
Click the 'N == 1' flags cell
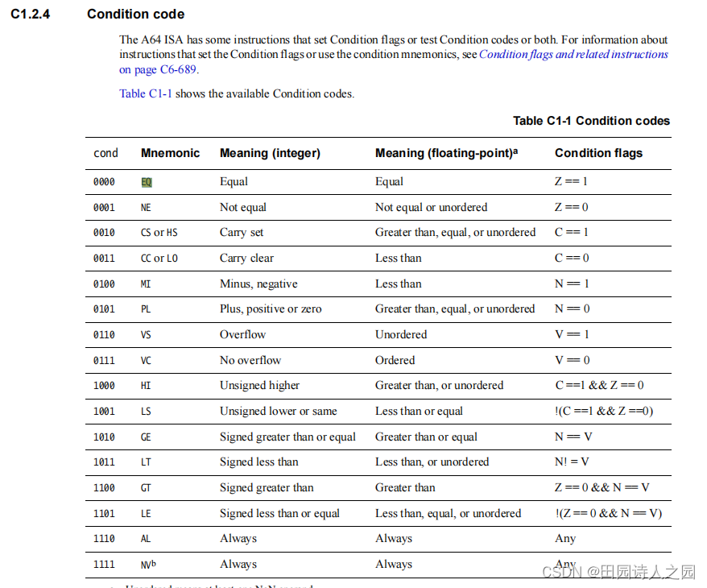[573, 284]
